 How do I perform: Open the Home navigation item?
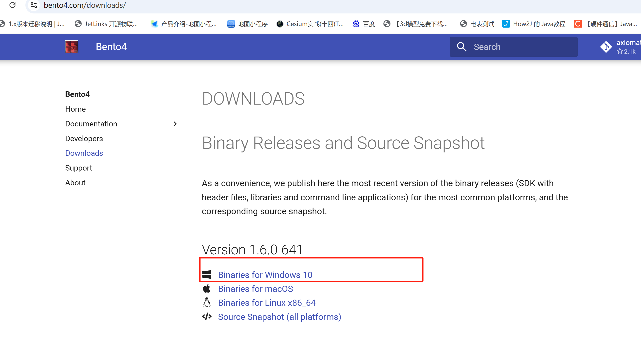(x=75, y=109)
